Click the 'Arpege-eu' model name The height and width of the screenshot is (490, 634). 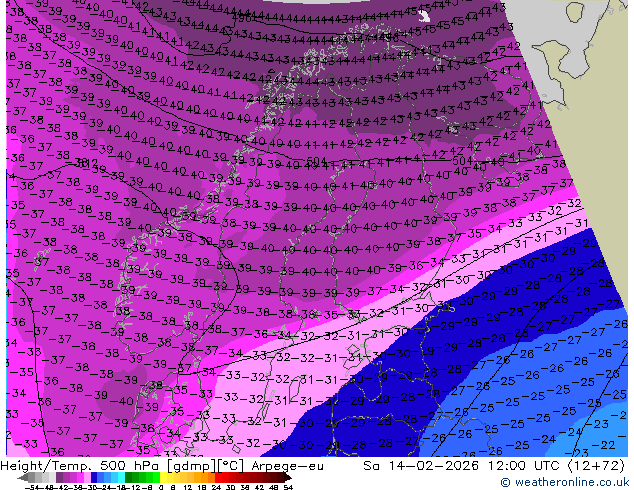coord(287,466)
